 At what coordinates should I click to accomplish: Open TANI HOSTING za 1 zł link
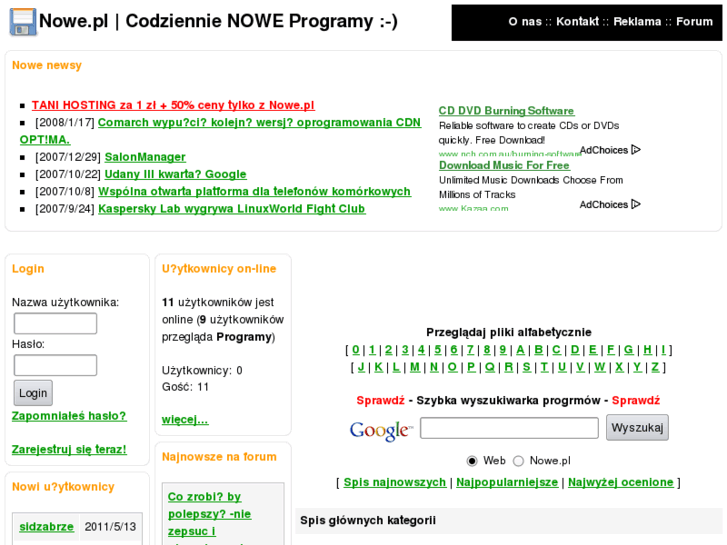pos(173,105)
